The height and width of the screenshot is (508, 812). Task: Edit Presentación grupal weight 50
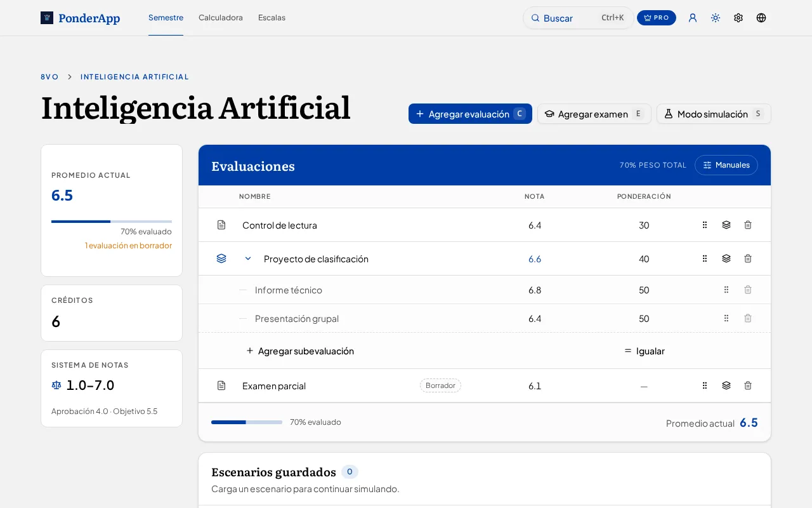[x=644, y=318]
